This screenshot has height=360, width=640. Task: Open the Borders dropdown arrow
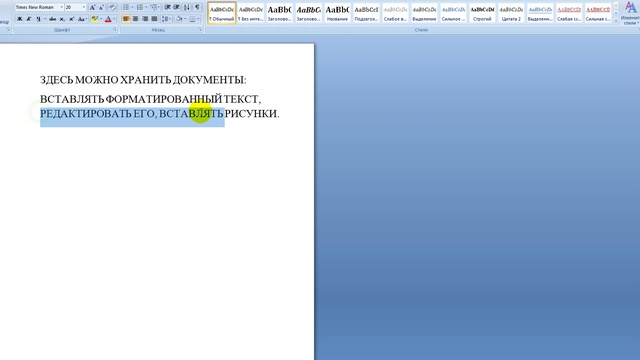pos(199,19)
